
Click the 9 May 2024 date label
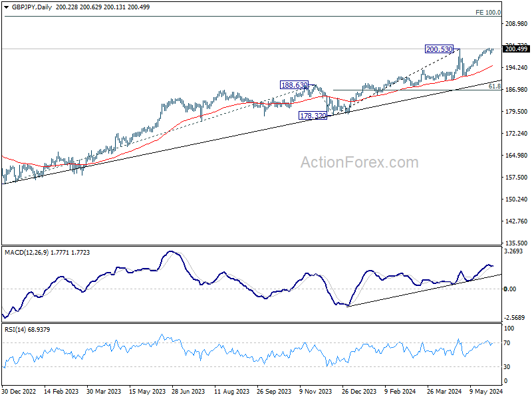(486, 392)
